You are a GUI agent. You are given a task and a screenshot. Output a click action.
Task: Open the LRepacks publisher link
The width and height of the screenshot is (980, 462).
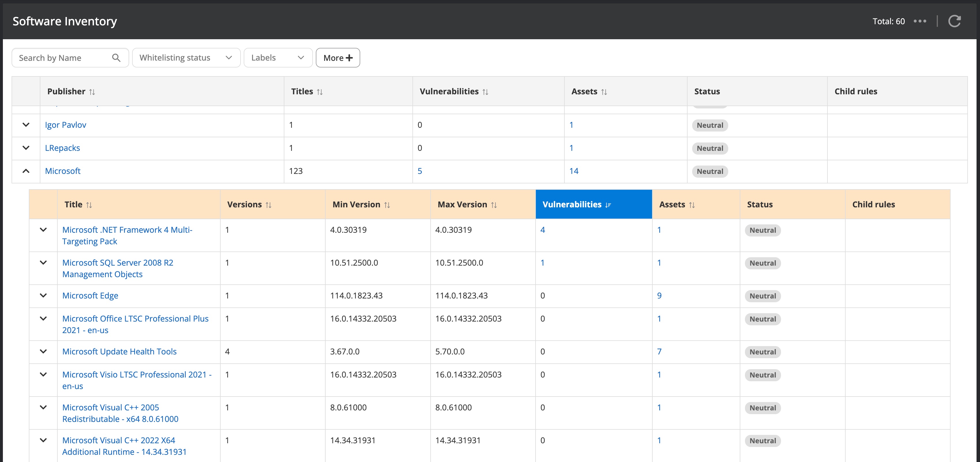(62, 148)
